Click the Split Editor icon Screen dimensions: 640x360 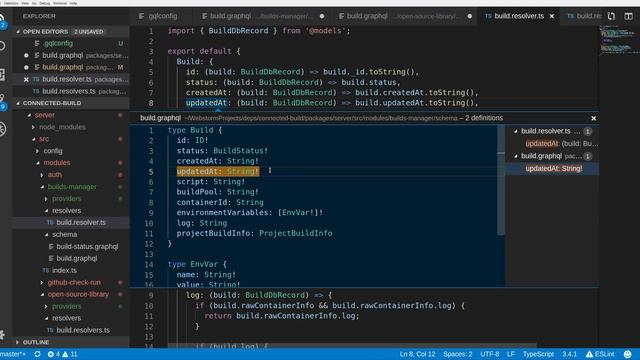coord(628,16)
